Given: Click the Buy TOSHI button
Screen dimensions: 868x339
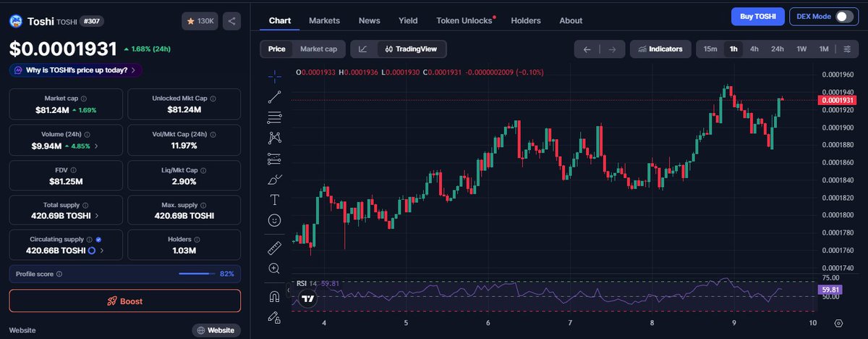Looking at the screenshot, I should (757, 17).
